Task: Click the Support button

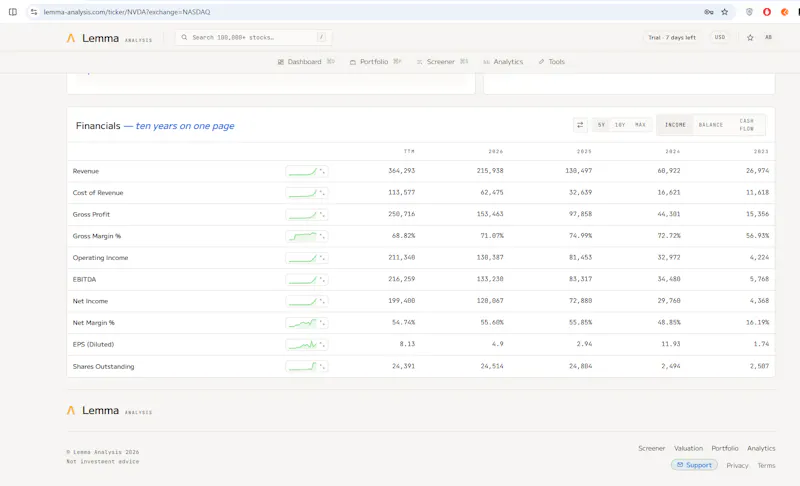Action: [x=694, y=465]
